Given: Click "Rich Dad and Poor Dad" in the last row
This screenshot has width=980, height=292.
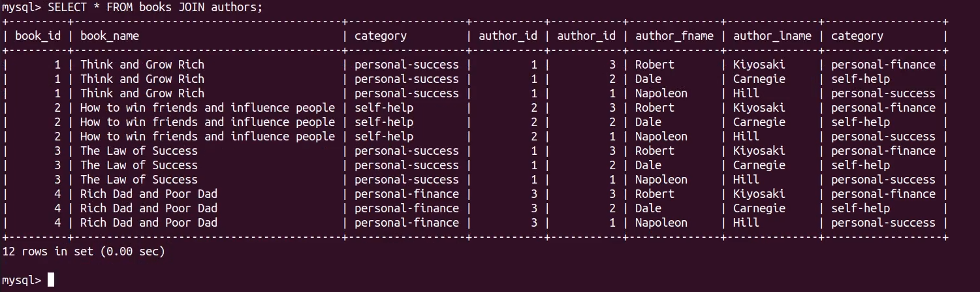Looking at the screenshot, I should tap(149, 223).
